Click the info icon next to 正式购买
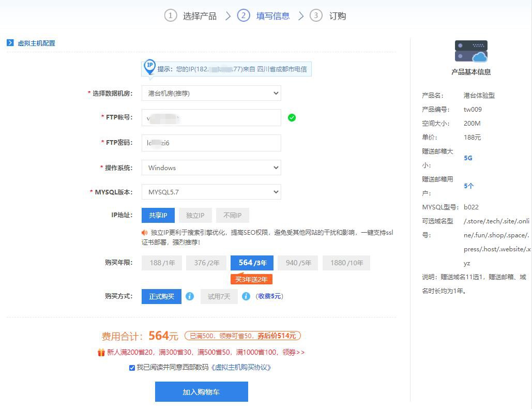Screen dimensions: 532x409 (190, 296)
